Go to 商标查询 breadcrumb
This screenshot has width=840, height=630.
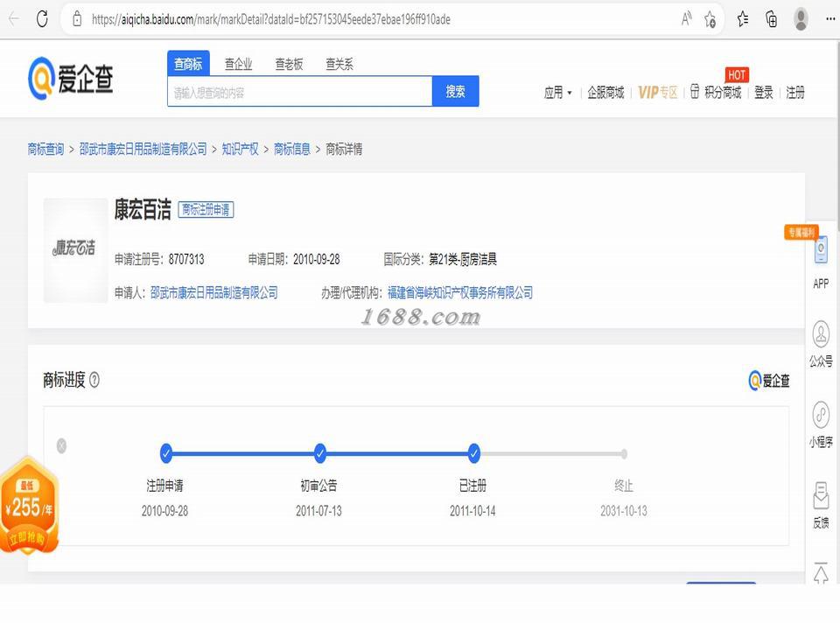click(x=45, y=149)
